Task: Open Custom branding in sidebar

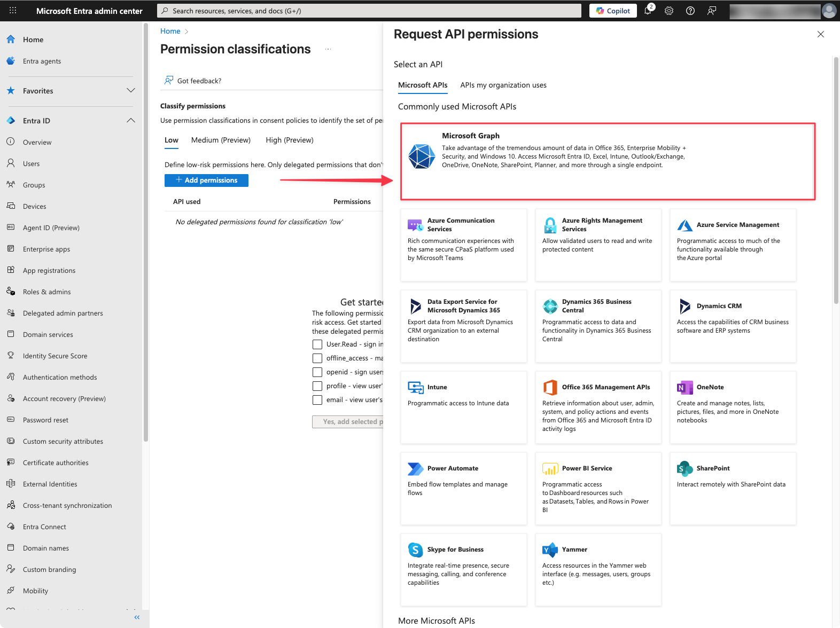Action: pos(72,569)
